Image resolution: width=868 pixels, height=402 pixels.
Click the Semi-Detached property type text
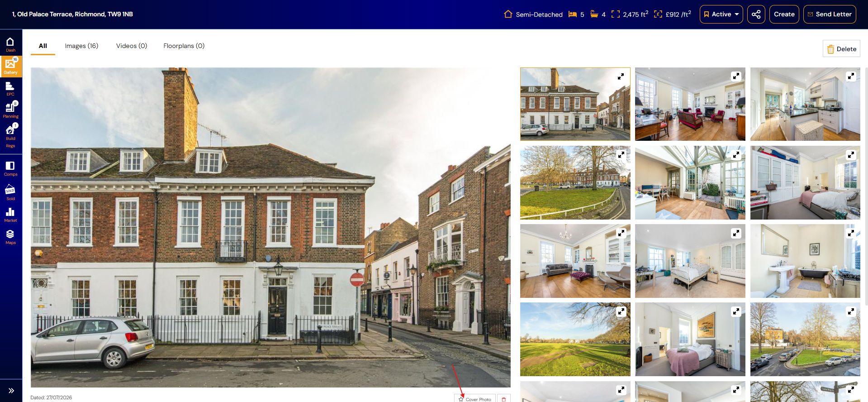point(539,14)
